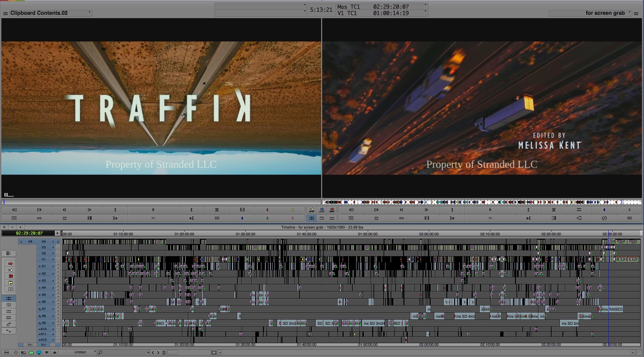Viewport: 644px width, 357px height.
Task: Open lower tracking info dropdown beside 5:13:21
Action: pos(305,11)
